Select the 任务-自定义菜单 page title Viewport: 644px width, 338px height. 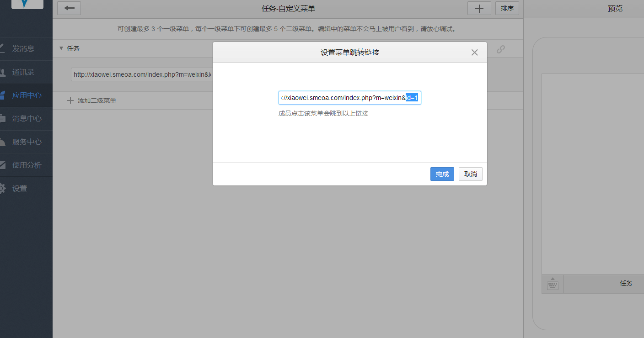pyautogui.click(x=288, y=8)
